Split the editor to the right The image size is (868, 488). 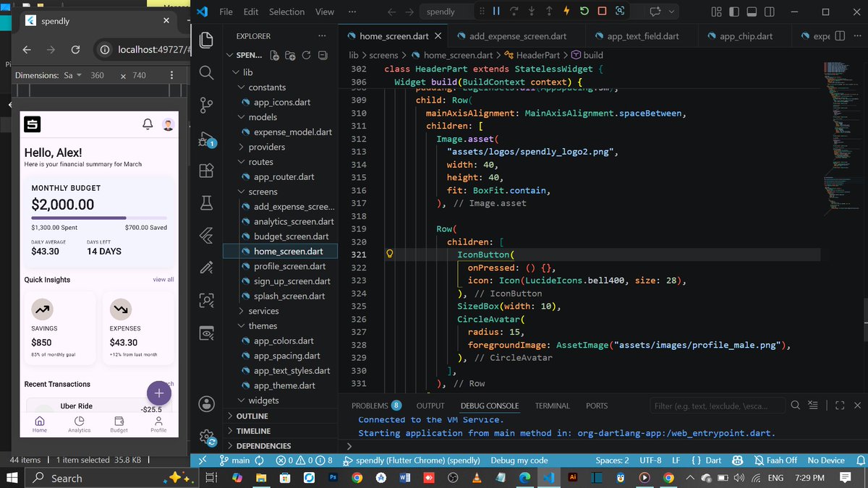point(841,36)
